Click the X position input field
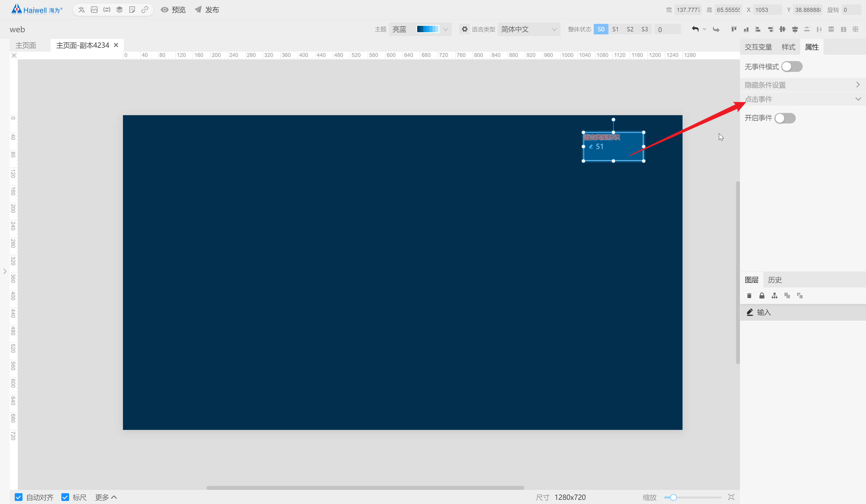 (767, 10)
